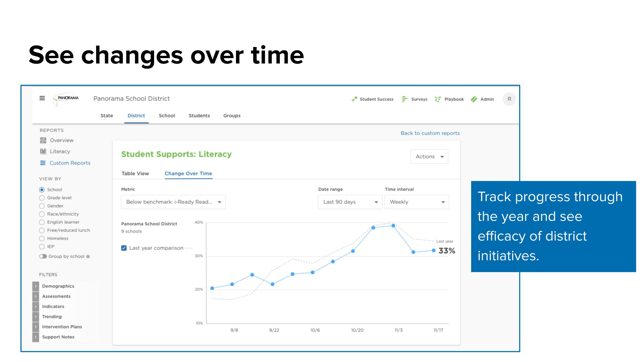Click the Playbook icon

[x=438, y=99]
